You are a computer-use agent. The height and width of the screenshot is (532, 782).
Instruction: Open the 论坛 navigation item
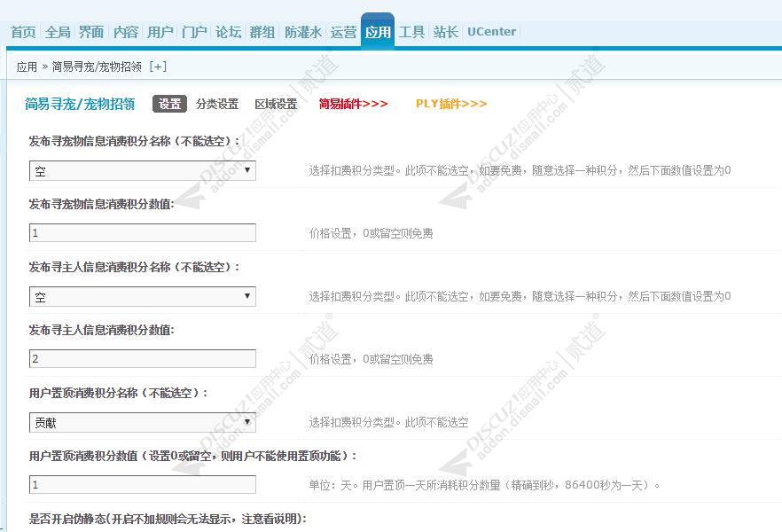[x=229, y=32]
